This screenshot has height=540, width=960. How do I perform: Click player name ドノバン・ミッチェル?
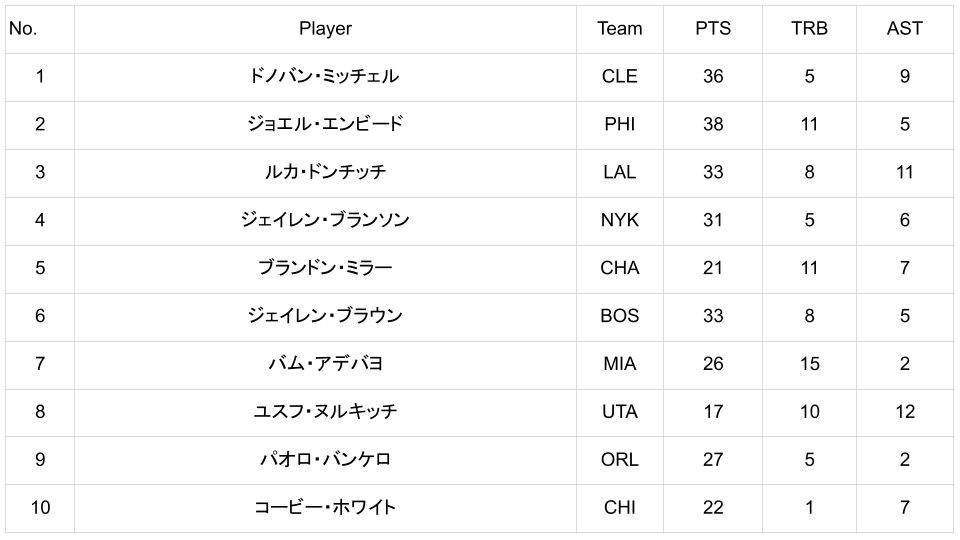[325, 76]
